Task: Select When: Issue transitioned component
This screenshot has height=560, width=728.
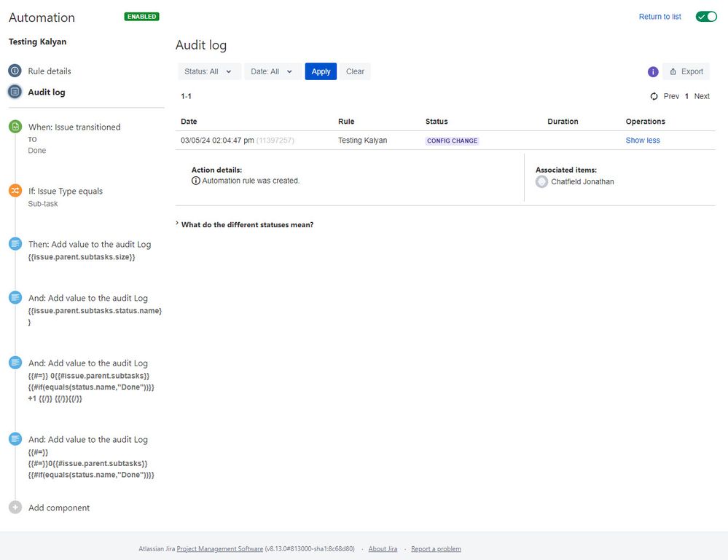Action: 74,138
